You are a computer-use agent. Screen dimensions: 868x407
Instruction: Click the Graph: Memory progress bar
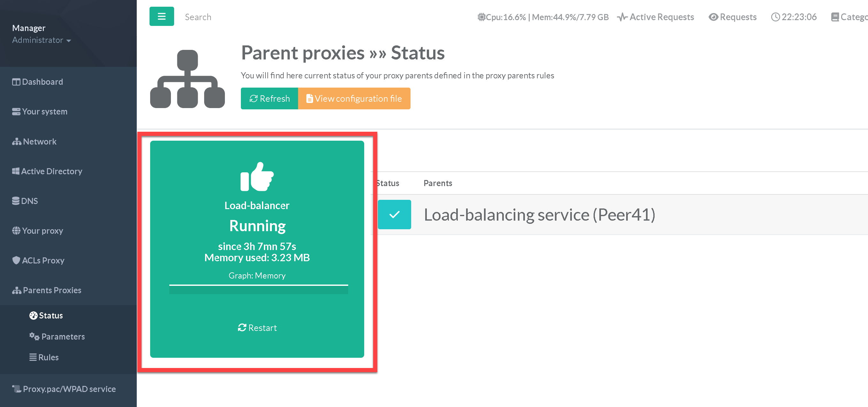pyautogui.click(x=258, y=289)
